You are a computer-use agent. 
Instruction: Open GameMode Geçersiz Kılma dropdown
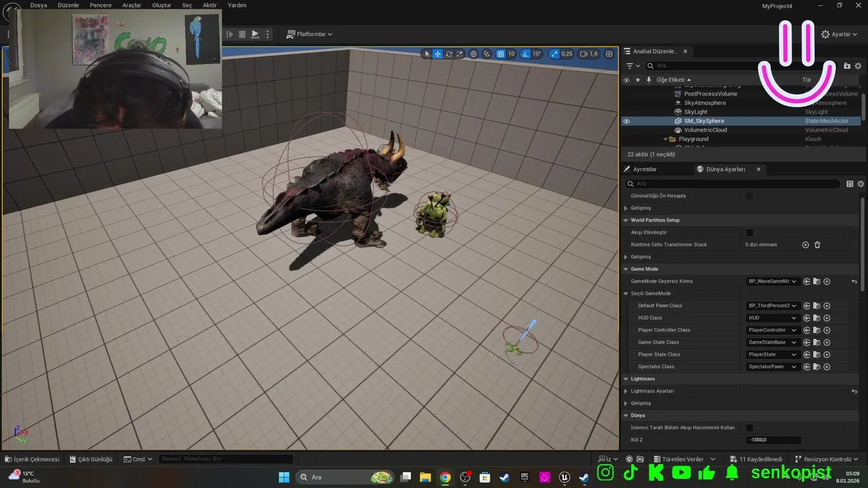pos(772,281)
